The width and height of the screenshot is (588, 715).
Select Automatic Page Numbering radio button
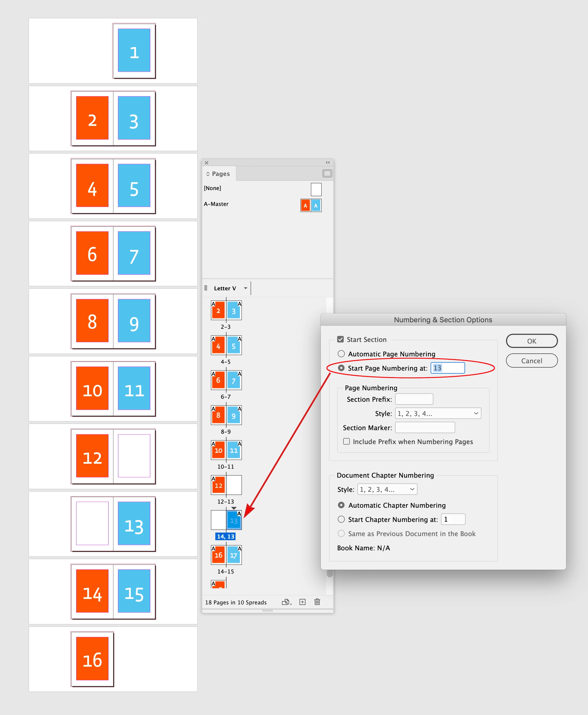tap(341, 354)
